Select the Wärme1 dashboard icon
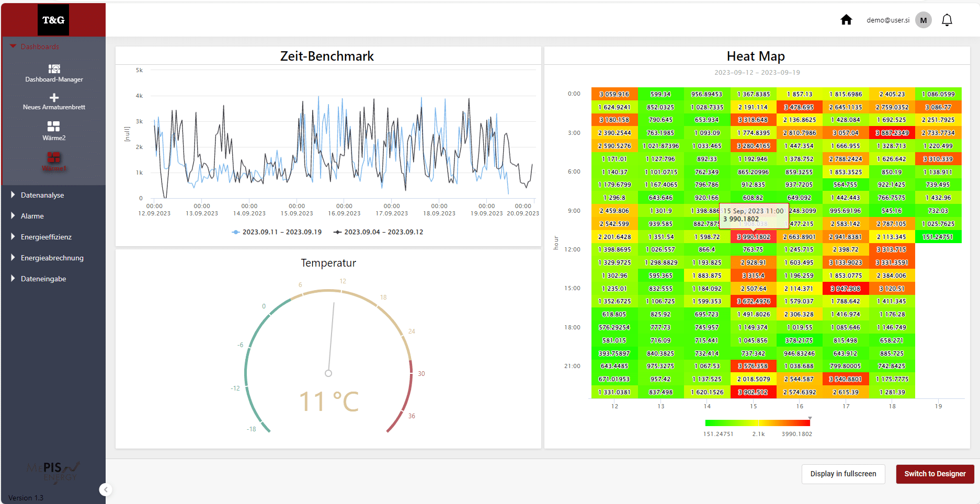980x504 pixels. coord(54,158)
